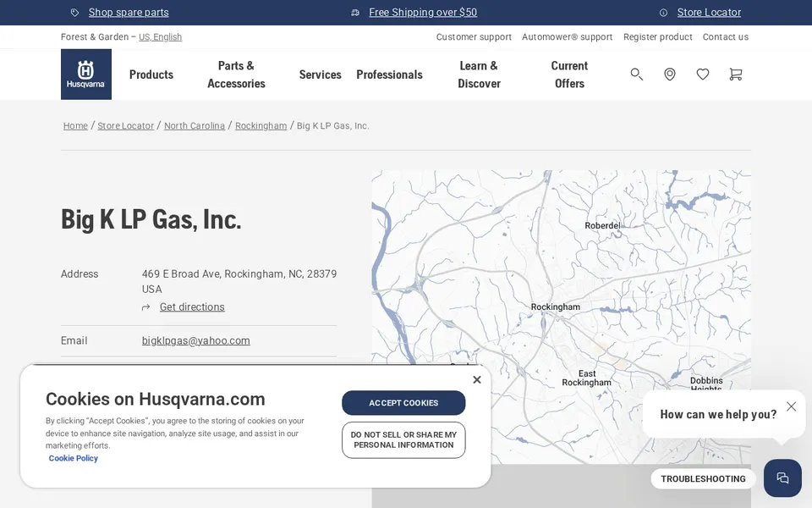The width and height of the screenshot is (812, 508).
Task: Open the Products menu
Action: tap(151, 75)
